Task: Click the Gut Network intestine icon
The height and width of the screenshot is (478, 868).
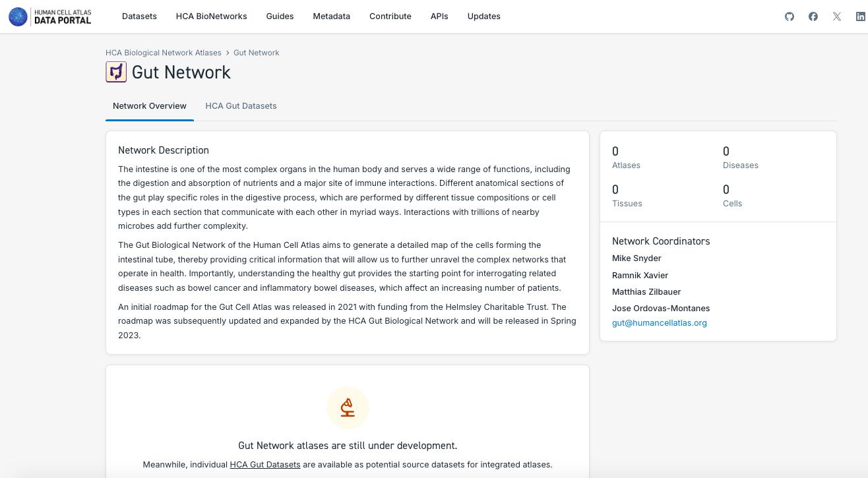Action: click(x=116, y=72)
